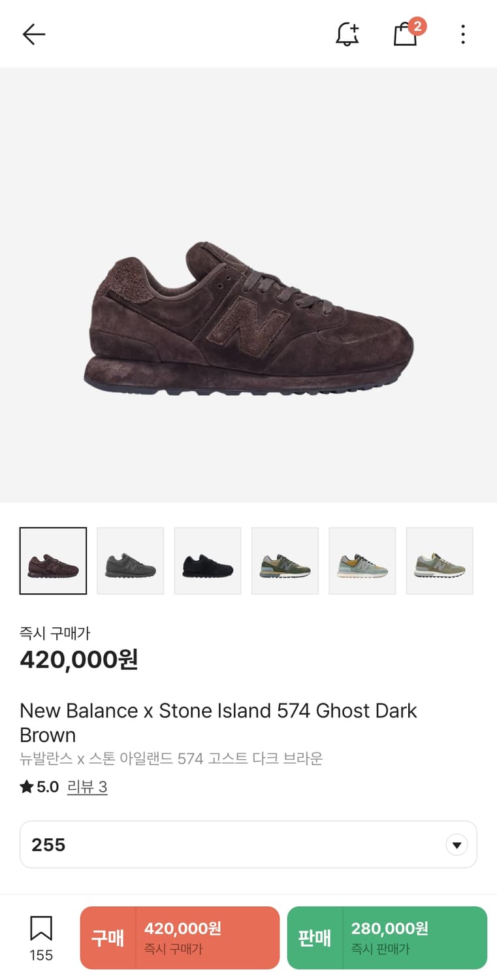This screenshot has width=497, height=980.
Task: Open the three-dot more options menu
Action: click(462, 34)
